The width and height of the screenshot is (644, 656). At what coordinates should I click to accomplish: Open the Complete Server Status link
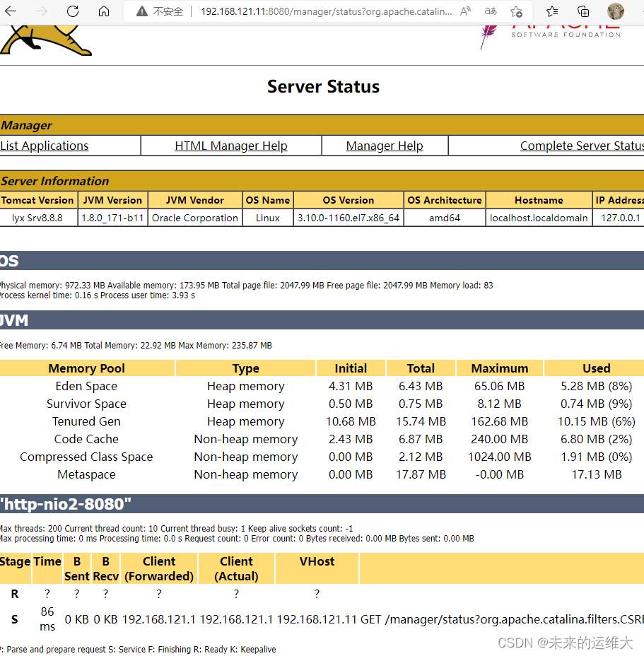pos(582,146)
